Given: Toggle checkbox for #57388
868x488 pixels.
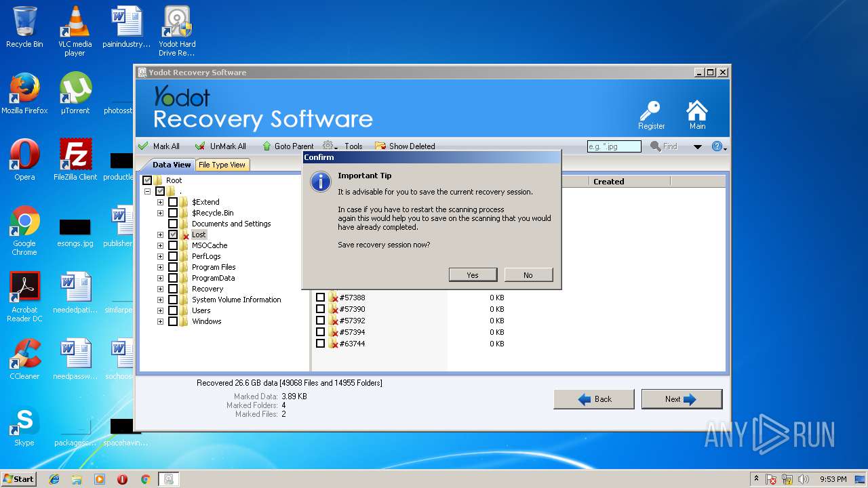Looking at the screenshot, I should click(321, 298).
